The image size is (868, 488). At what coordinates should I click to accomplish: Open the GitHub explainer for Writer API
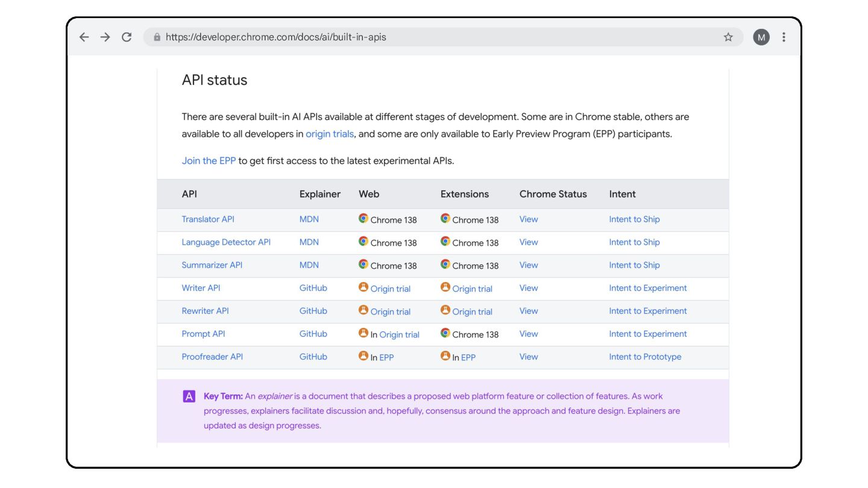pos(313,288)
